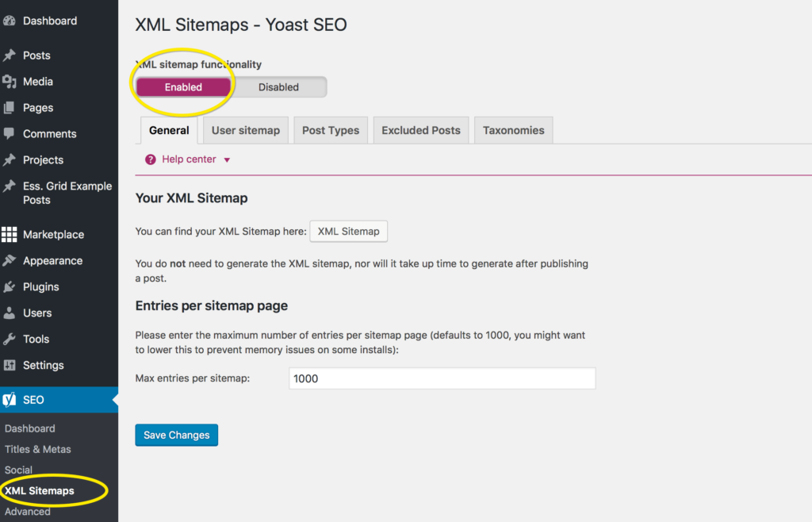Open the Titles & Metas submenu

(x=38, y=449)
